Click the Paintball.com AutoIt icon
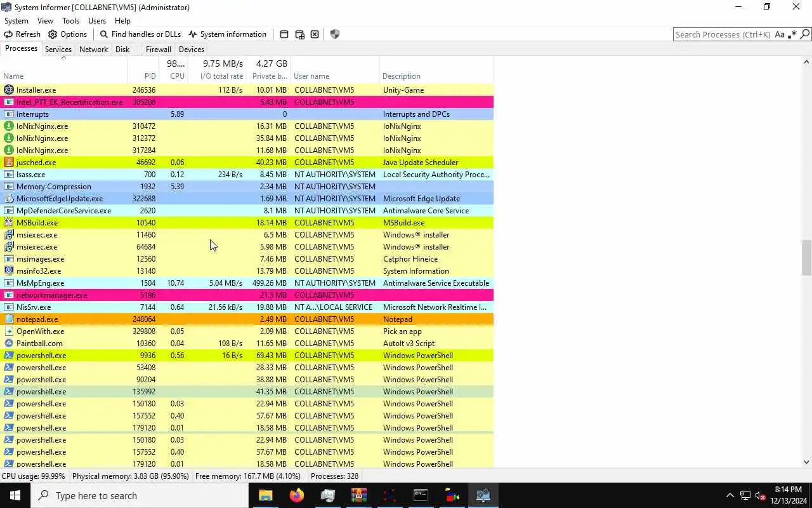Viewport: 812px width, 508px height. coord(9,344)
